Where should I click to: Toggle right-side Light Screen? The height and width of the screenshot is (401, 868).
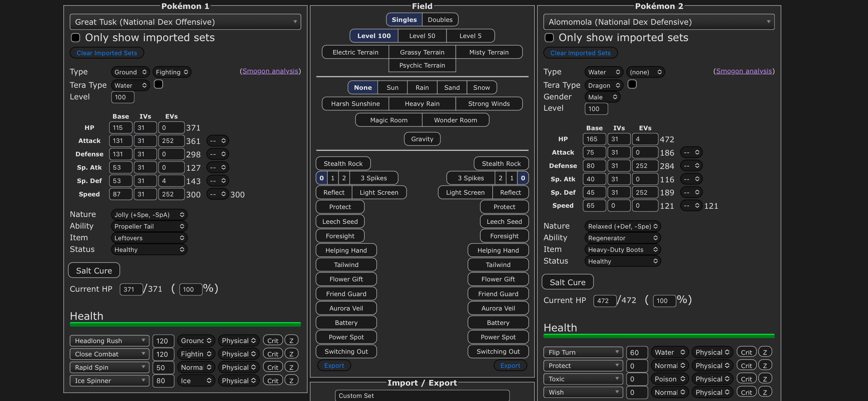pyautogui.click(x=465, y=192)
